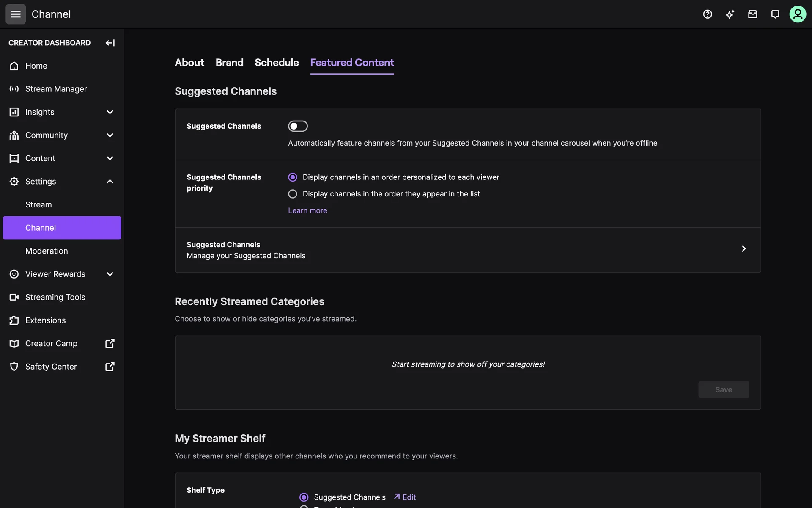The image size is (812, 508).
Task: Click the Learn more link
Action: (x=307, y=210)
